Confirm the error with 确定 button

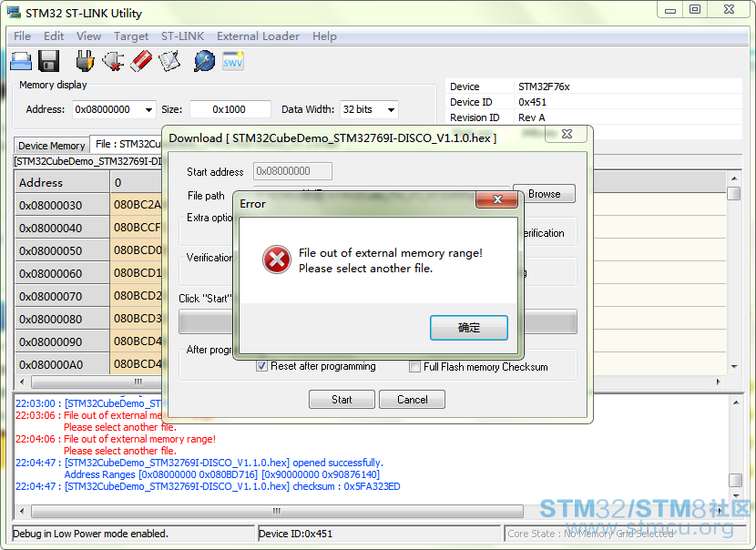pos(469,328)
